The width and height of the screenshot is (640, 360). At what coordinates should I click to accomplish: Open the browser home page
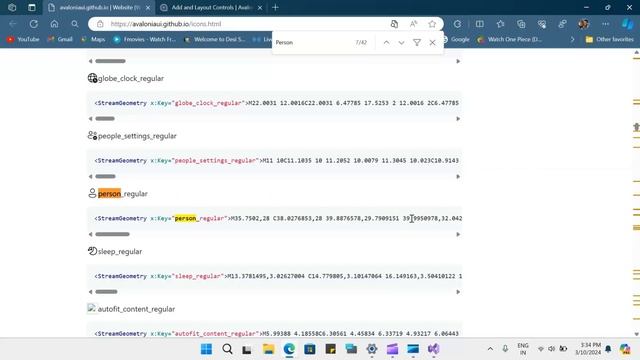coord(54,24)
